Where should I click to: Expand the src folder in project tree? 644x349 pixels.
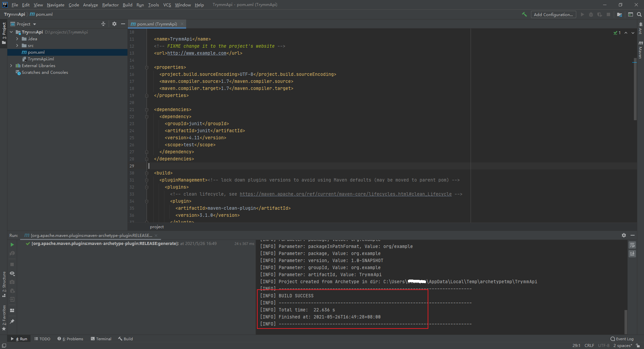[17, 46]
